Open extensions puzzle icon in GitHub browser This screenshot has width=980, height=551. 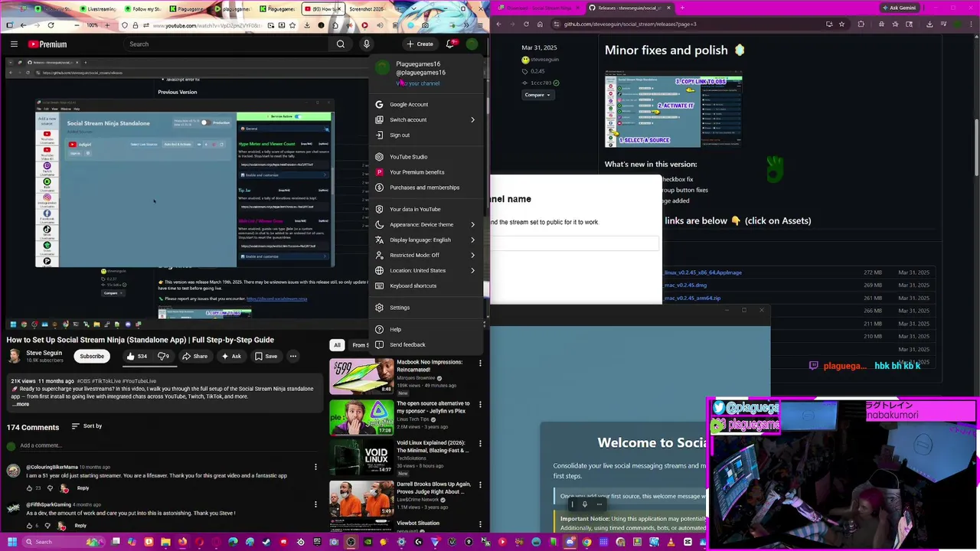point(861,24)
